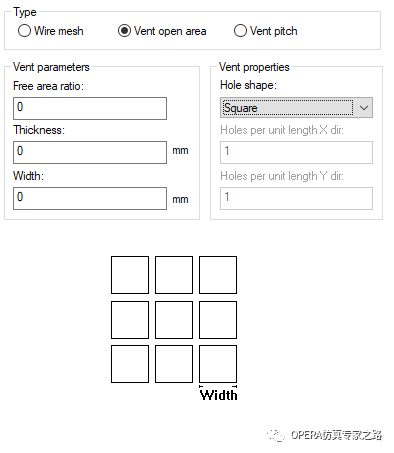Screen dimensions: 394x453
Task: Click Holes per unit length Y field
Action: click(x=296, y=198)
